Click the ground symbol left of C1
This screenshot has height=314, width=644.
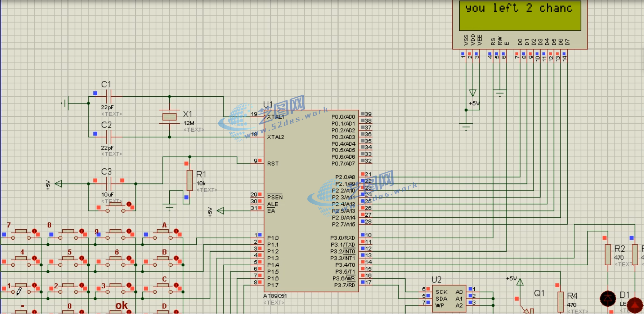66,103
